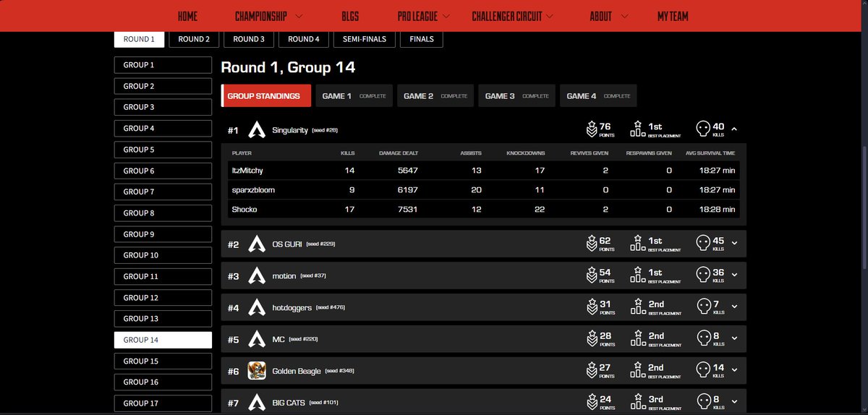Screen dimensions: 868x415
Task: Click the skull kills icon for BIG CATS
Action: coord(702,401)
